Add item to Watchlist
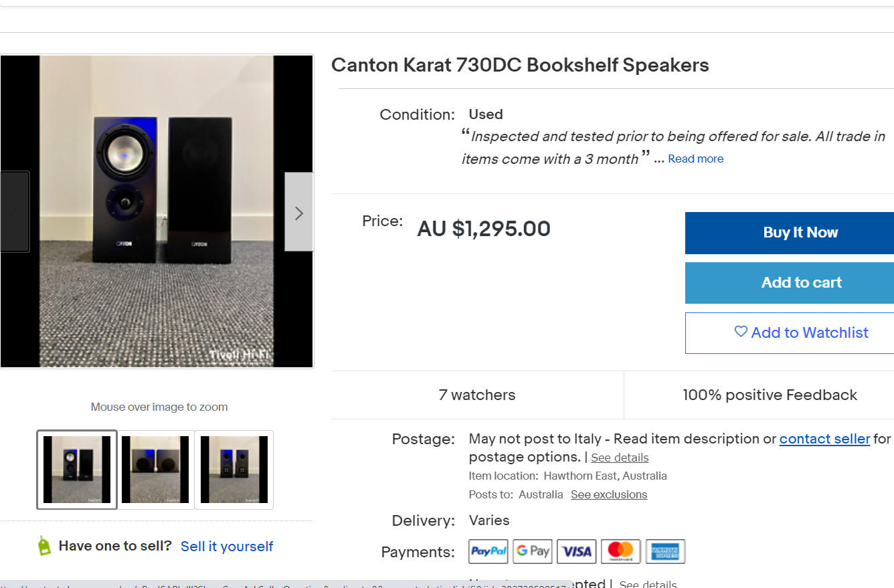This screenshot has width=894, height=588. (x=789, y=332)
